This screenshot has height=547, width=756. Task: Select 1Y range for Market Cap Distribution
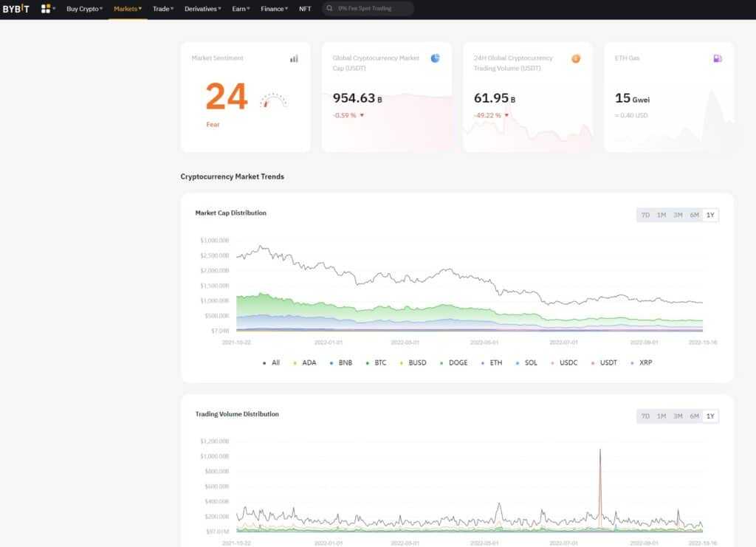[710, 215]
